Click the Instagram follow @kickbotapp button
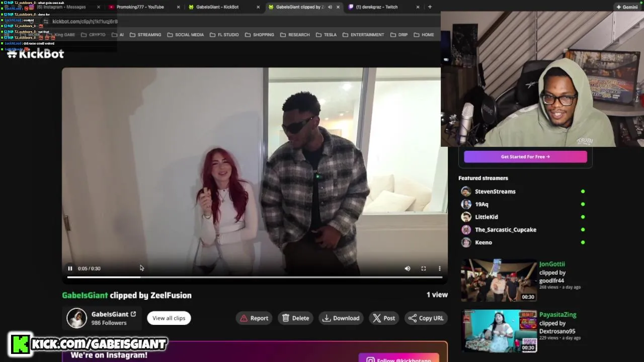644x362 pixels. [x=399, y=359]
